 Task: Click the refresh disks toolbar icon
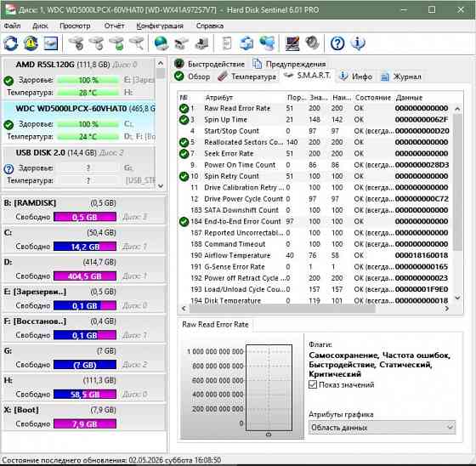point(10,43)
